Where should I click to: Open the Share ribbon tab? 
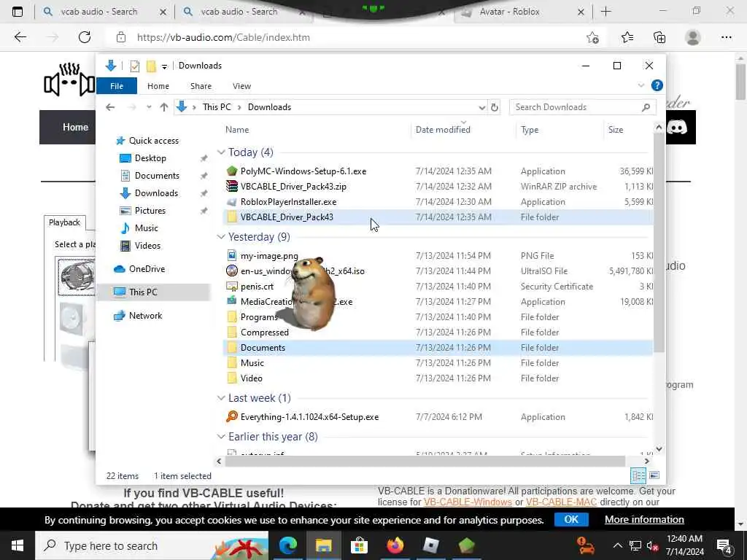(x=201, y=86)
